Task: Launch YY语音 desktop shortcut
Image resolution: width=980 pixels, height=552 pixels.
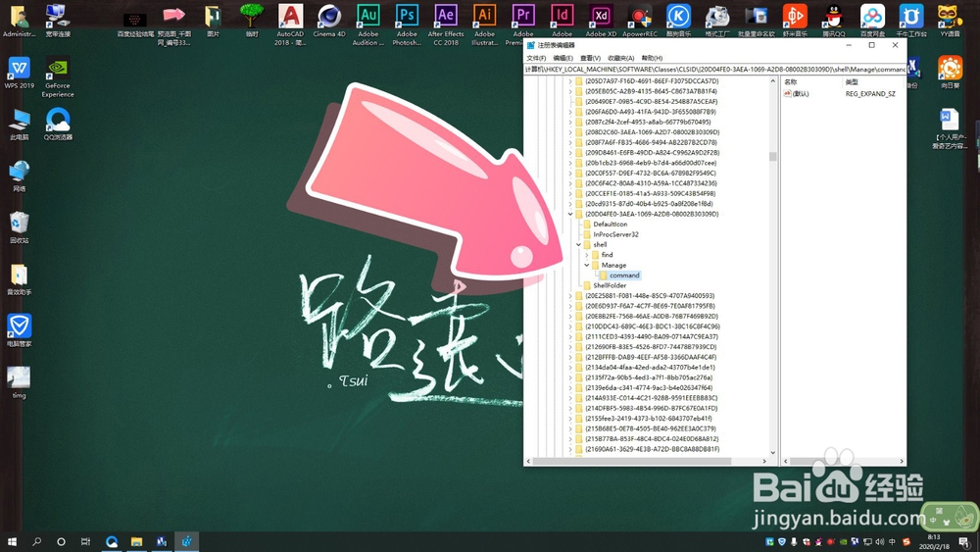Action: (950, 21)
